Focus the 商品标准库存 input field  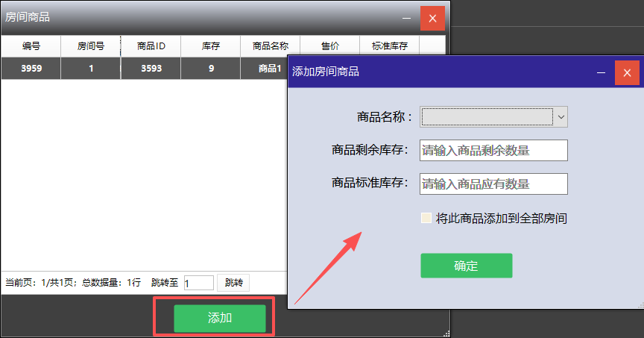493,184
